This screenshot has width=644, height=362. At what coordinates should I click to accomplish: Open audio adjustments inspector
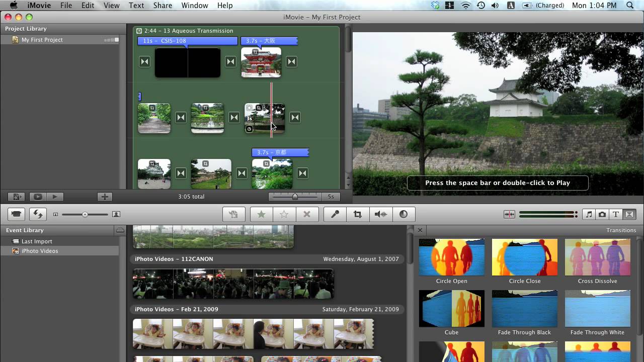click(381, 214)
